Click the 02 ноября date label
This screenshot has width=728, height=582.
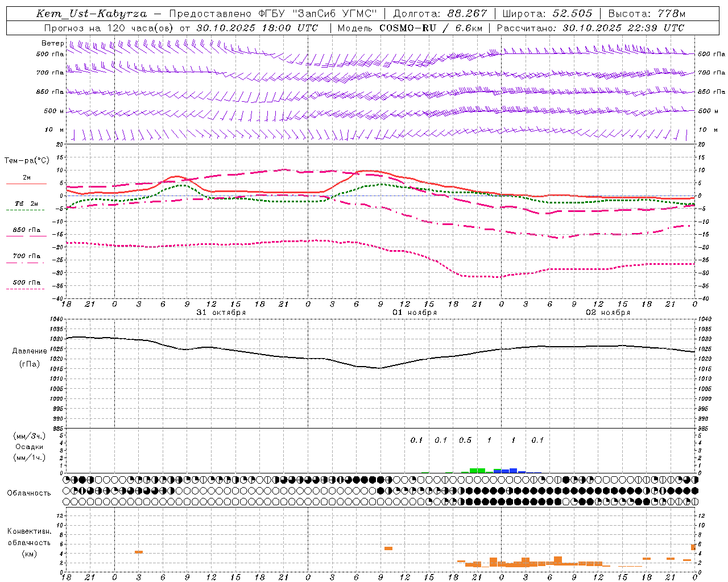pos(608,313)
